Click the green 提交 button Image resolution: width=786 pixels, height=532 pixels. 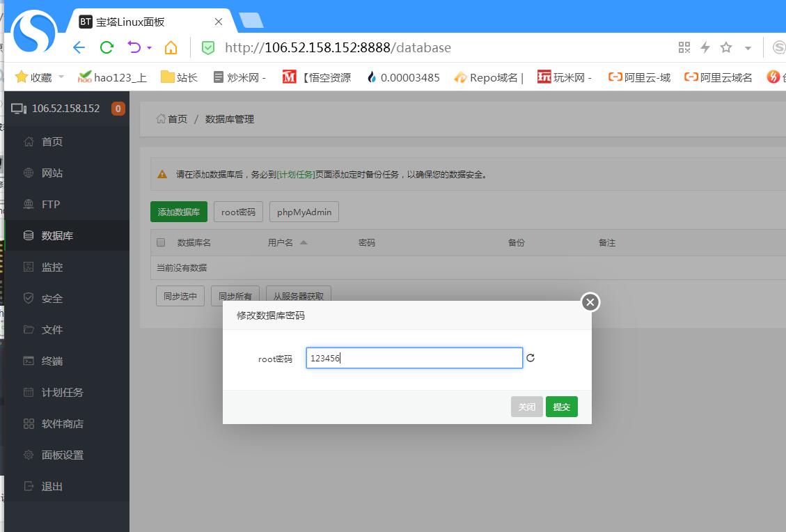point(561,407)
